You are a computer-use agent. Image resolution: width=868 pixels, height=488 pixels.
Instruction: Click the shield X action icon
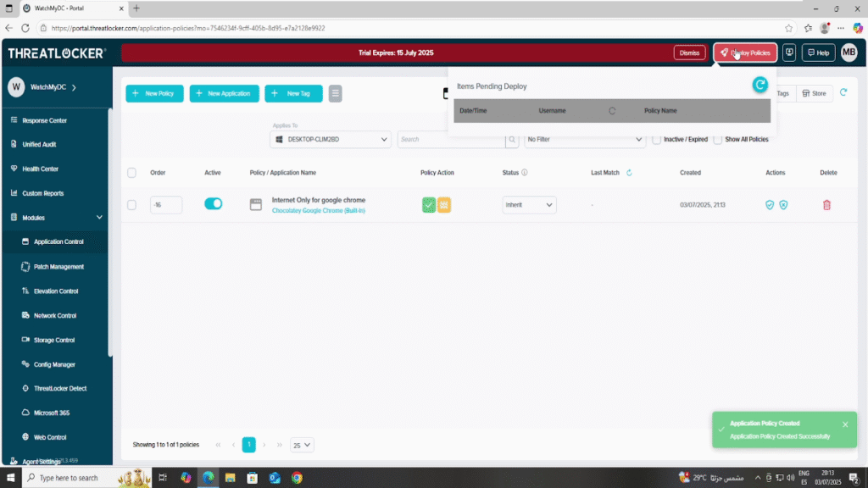pyautogui.click(x=783, y=205)
